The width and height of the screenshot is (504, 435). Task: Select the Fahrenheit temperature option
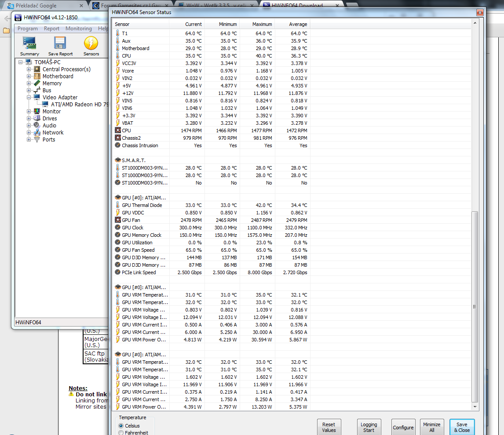pyautogui.click(x=121, y=433)
